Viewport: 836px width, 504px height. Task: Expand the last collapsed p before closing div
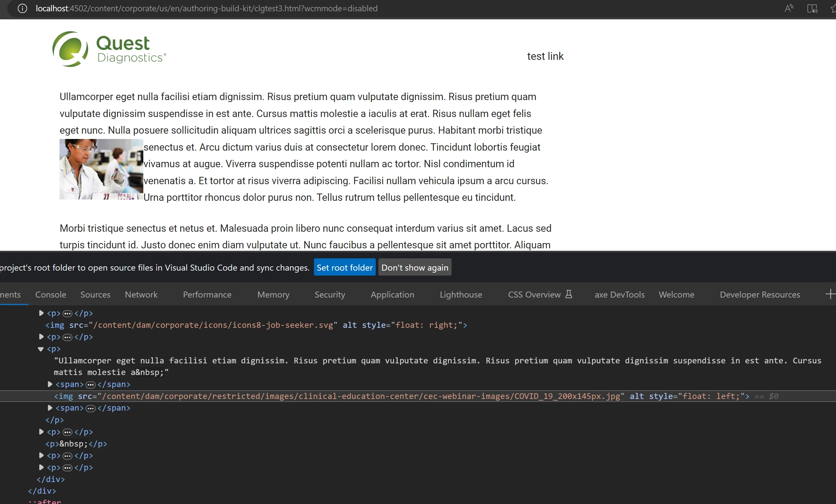coord(41,467)
